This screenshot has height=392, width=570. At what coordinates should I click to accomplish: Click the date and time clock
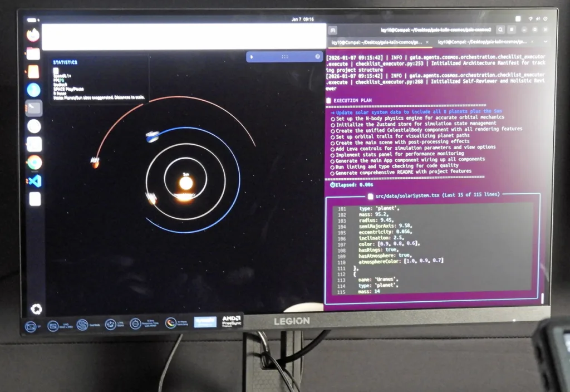[x=302, y=19]
